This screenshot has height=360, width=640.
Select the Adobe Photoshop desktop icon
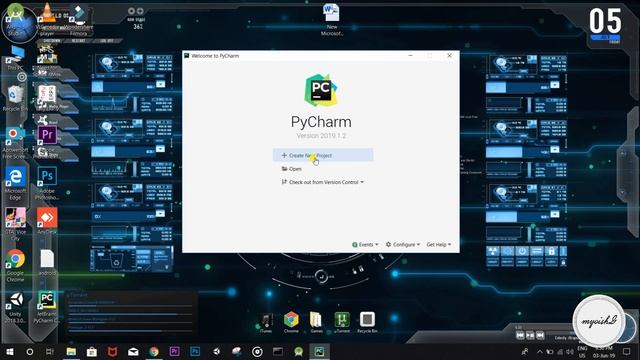pos(47,183)
